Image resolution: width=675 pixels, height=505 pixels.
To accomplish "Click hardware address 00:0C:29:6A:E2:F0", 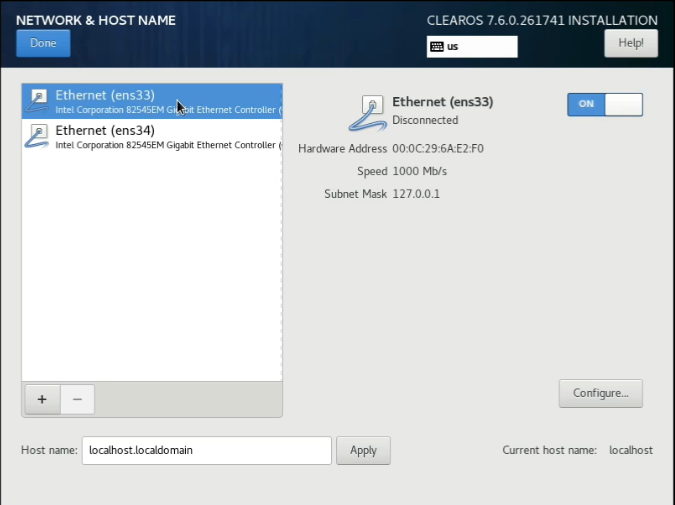I will click(x=438, y=149).
